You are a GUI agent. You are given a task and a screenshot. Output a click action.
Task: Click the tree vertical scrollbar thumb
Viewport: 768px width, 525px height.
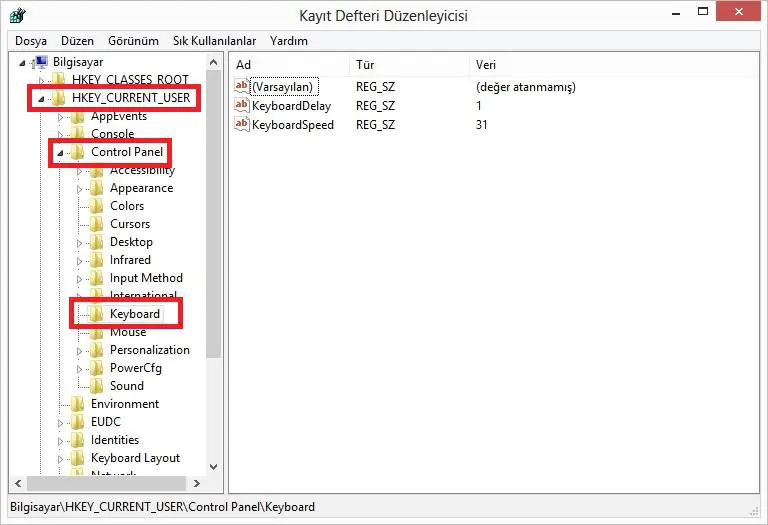pos(214,214)
